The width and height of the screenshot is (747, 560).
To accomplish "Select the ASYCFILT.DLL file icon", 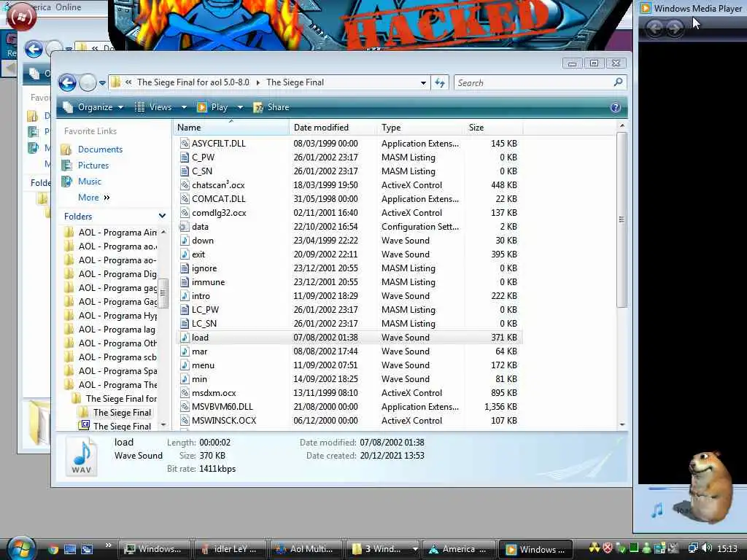I will [185, 144].
